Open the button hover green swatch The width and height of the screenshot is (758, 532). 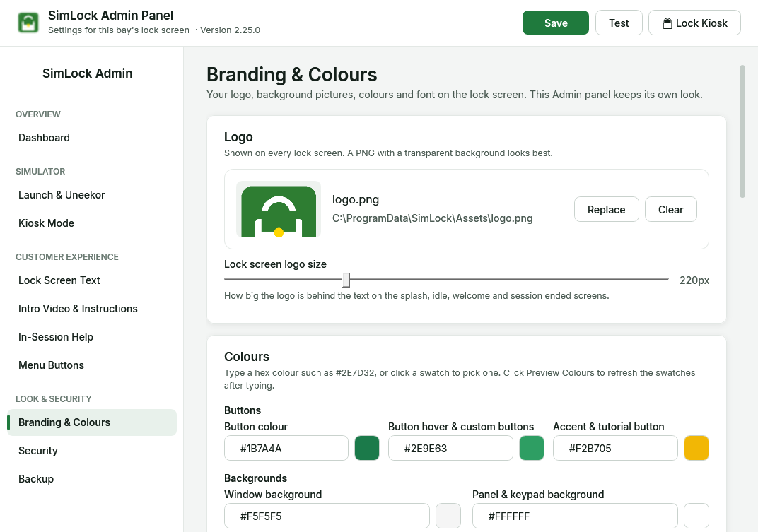532,448
